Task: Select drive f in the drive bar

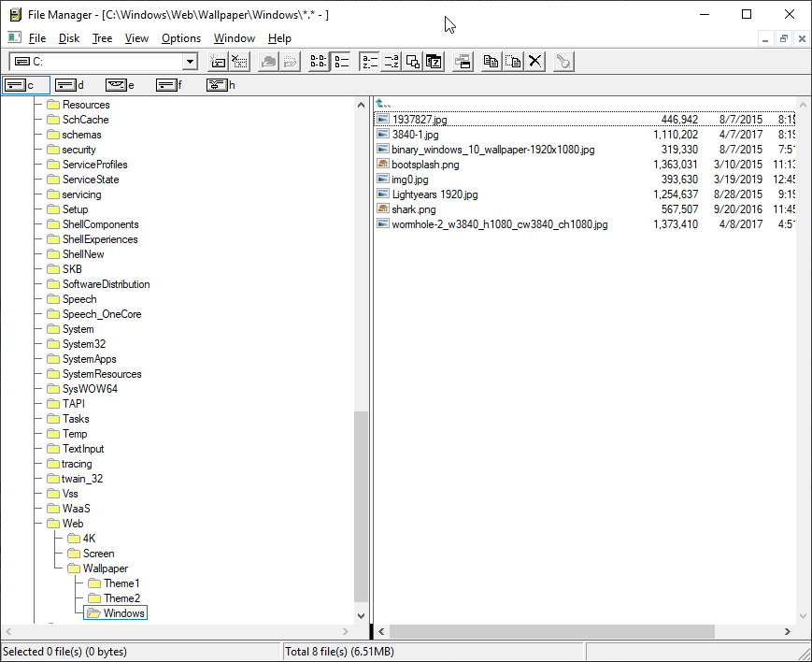Action: 169,85
